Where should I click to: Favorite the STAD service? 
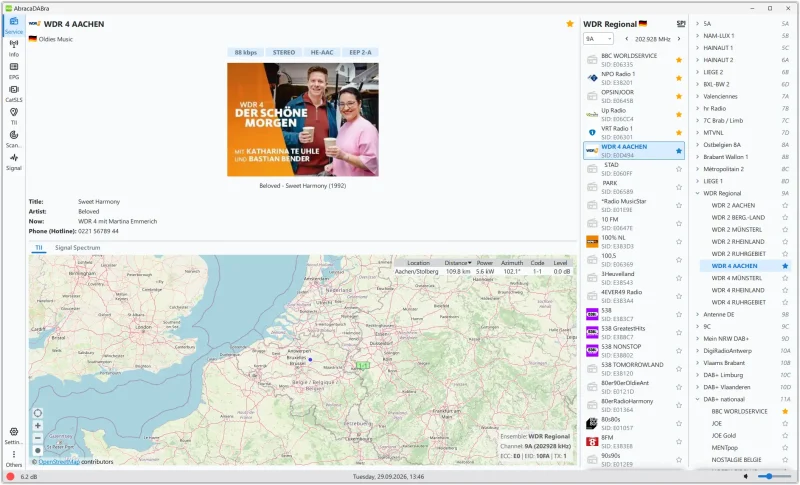pos(679,169)
